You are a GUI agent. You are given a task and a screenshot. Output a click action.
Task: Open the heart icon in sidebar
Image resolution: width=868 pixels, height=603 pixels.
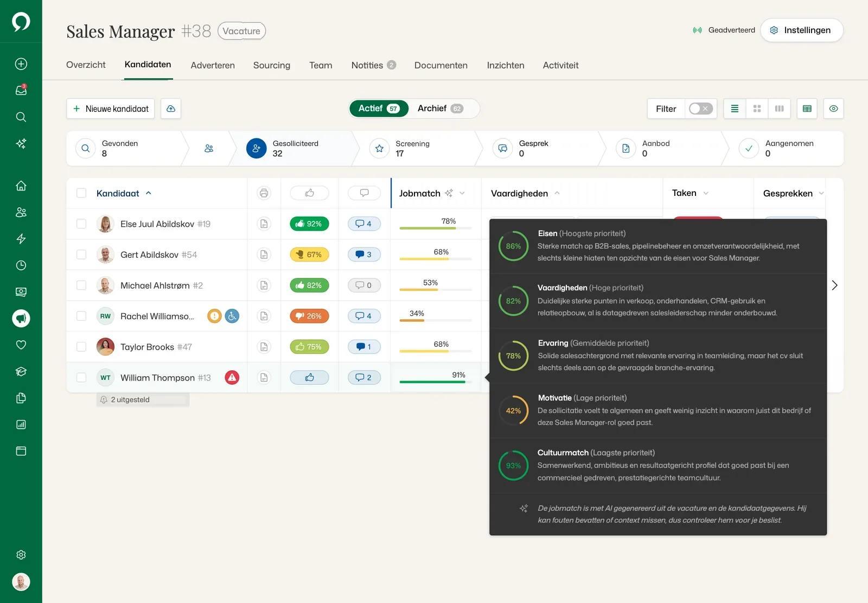(21, 345)
